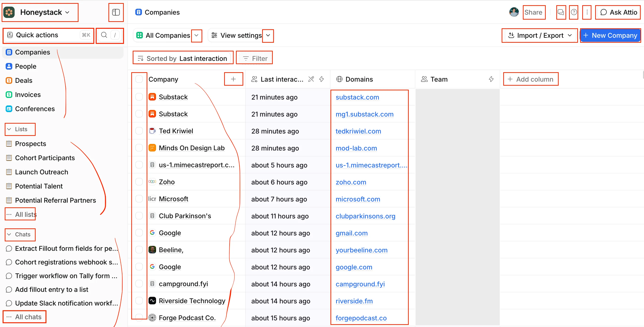Image resolution: width=644 pixels, height=327 pixels.
Task: Open the comments icon in header
Action: pyautogui.click(x=561, y=12)
